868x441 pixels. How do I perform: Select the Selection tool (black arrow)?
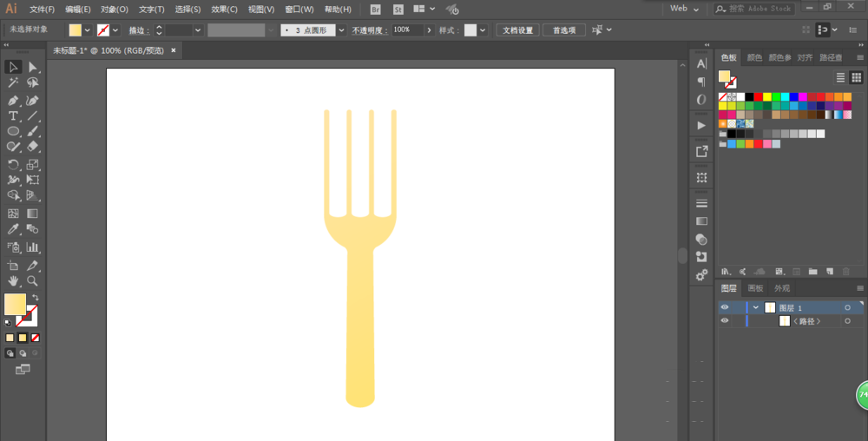click(x=13, y=67)
